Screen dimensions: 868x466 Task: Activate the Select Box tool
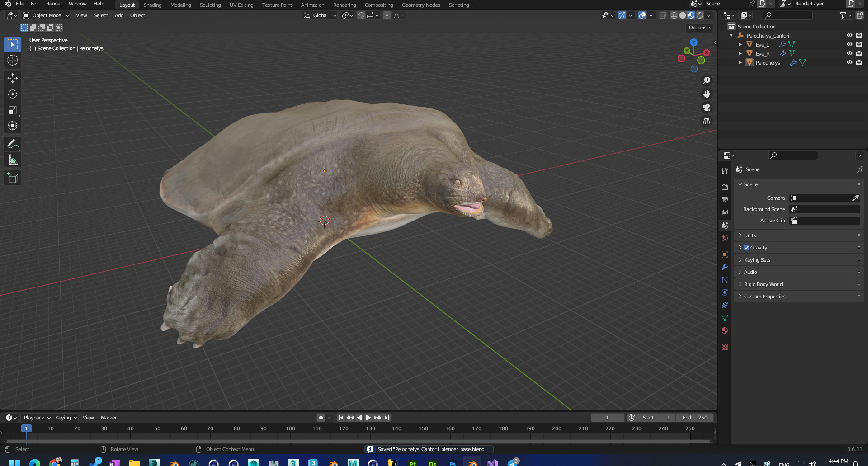(13, 44)
